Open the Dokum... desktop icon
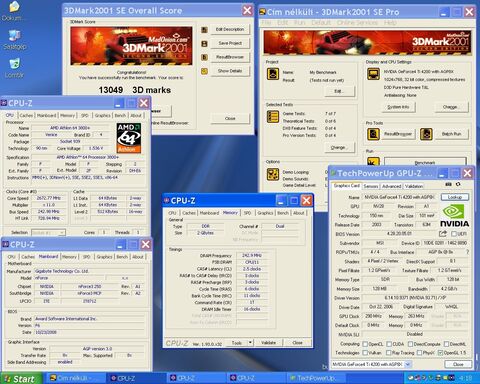 pos(14,11)
